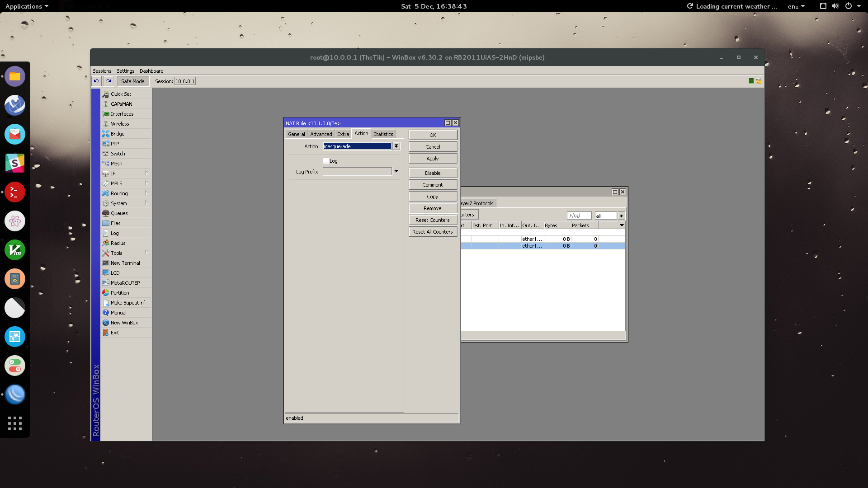
Task: Expand the filter dropdown in Layer7 Protocols
Action: 621,215
